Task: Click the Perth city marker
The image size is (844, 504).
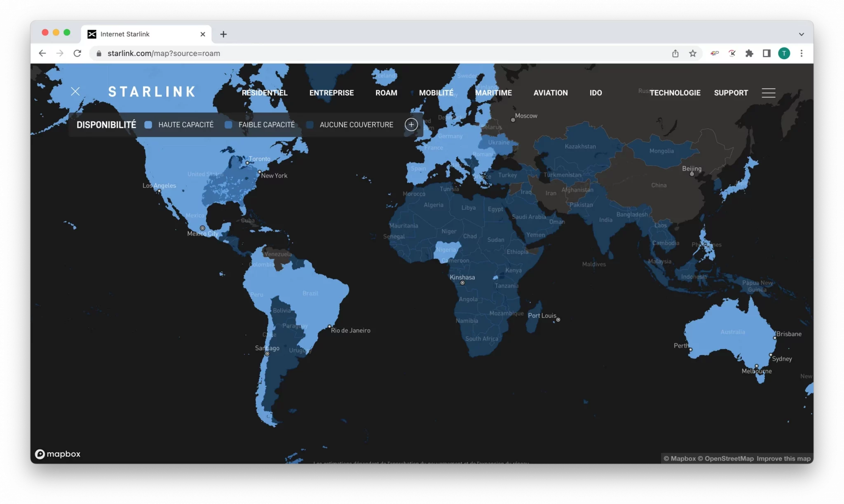Action: (x=691, y=349)
